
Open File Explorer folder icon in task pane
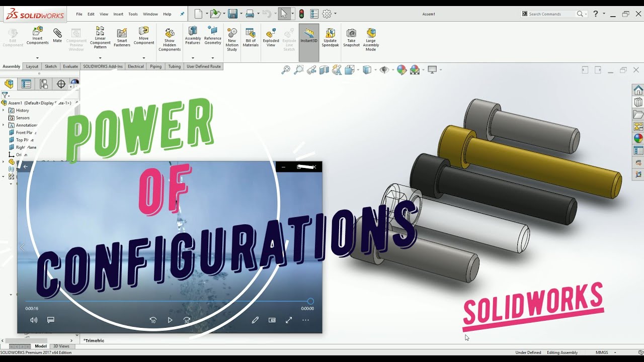638,114
